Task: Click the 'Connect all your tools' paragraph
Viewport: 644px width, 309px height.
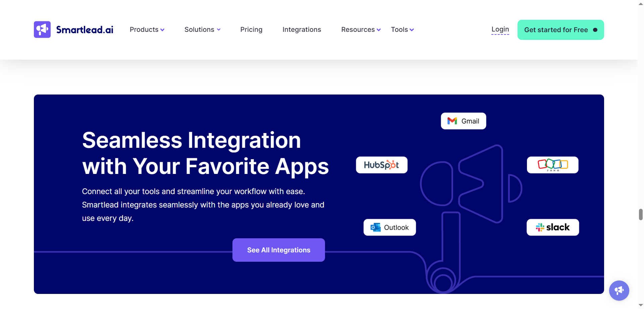Action: (x=203, y=205)
